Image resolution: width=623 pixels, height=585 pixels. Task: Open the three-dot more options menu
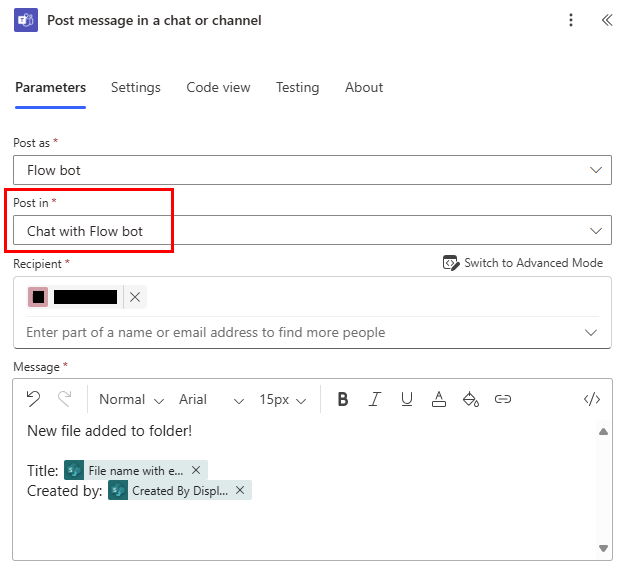[x=571, y=20]
